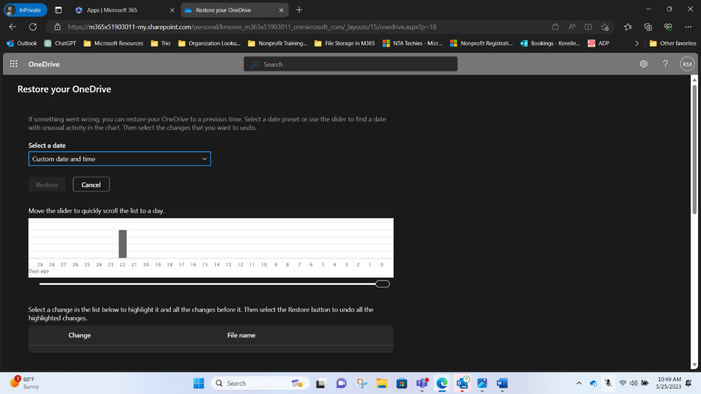Open the Nonprofit Training favorites folder
Viewport: 701px width, 394px height.
278,43
